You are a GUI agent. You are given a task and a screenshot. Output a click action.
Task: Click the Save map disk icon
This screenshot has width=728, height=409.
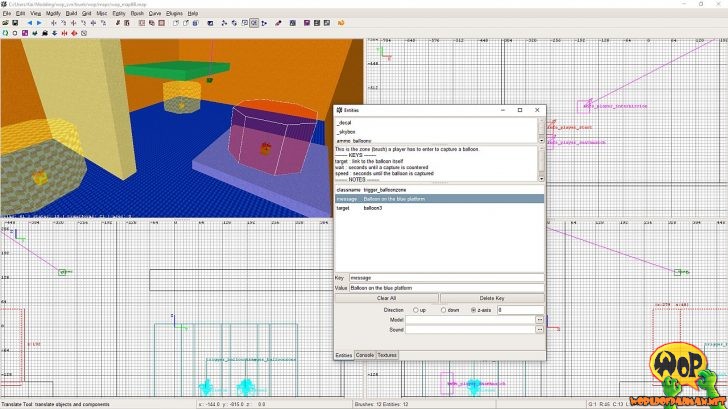pyautogui.click(x=15, y=22)
